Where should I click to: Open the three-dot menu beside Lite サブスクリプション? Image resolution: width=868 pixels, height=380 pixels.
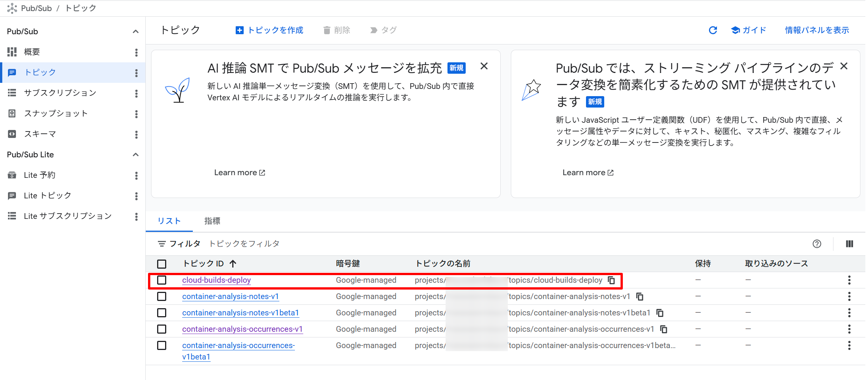[136, 217]
